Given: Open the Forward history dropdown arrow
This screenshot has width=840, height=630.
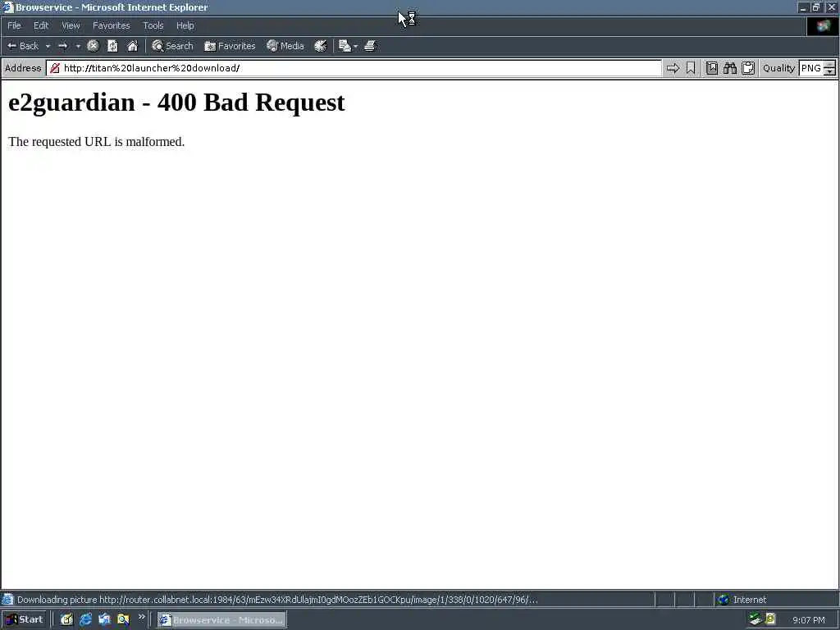Looking at the screenshot, I should (x=78, y=46).
